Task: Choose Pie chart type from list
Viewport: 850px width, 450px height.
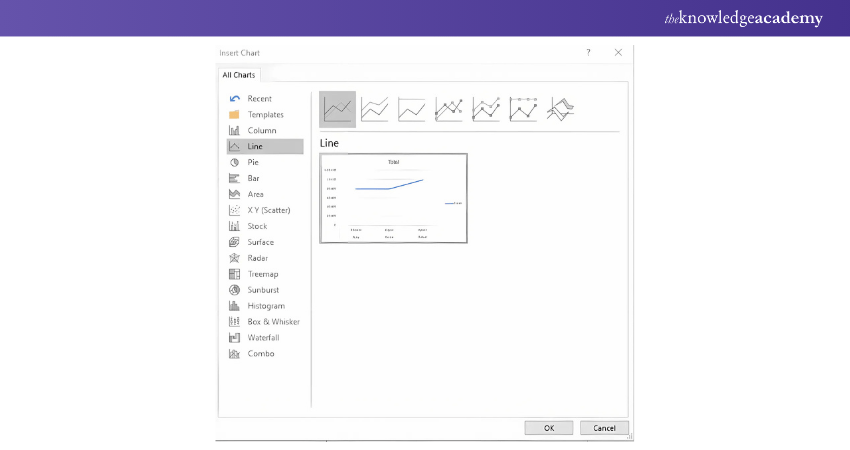Action: (253, 162)
